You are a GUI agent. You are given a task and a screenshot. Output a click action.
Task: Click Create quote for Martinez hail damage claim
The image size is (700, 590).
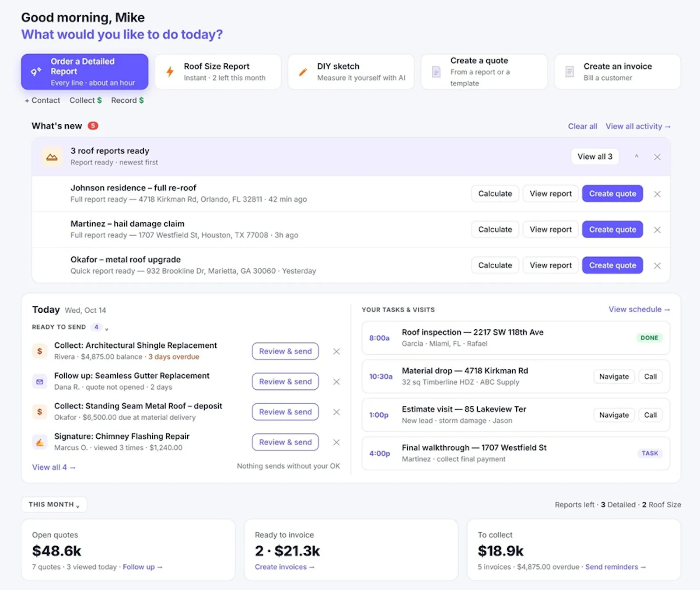click(x=612, y=230)
